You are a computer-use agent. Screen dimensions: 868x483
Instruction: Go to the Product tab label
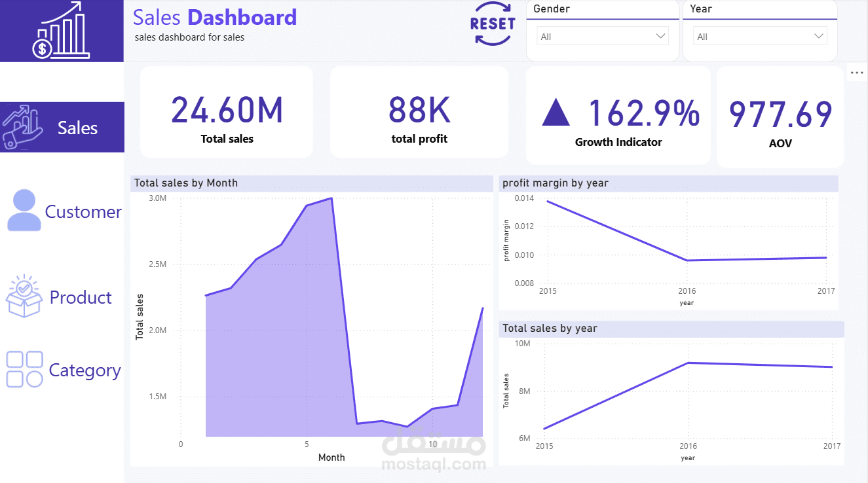(x=81, y=297)
